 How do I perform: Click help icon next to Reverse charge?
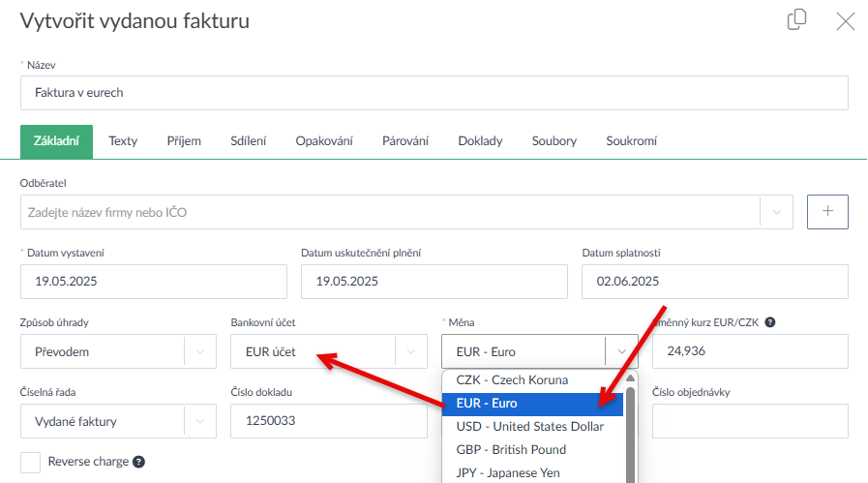[x=139, y=462]
